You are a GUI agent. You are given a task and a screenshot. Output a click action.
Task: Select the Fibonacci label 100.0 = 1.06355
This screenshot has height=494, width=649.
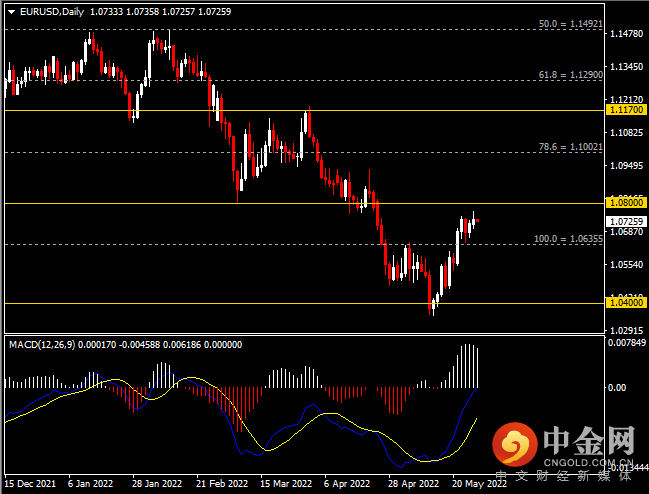pyautogui.click(x=568, y=239)
